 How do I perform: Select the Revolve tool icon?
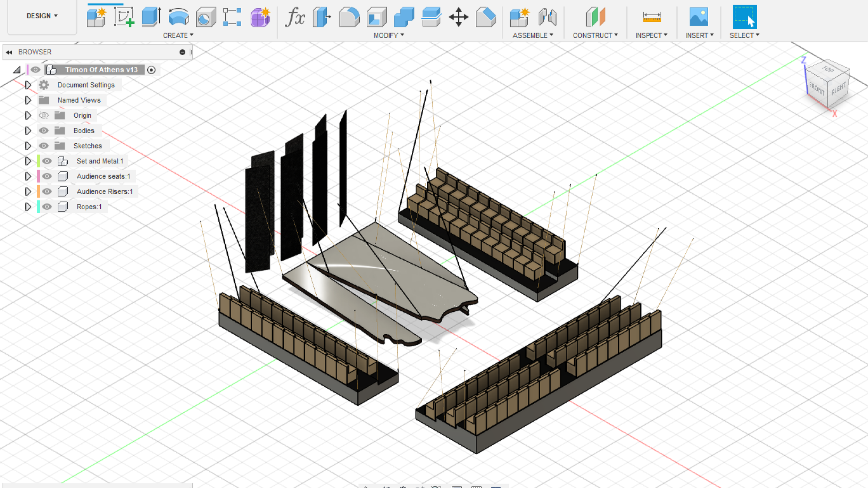tap(178, 17)
